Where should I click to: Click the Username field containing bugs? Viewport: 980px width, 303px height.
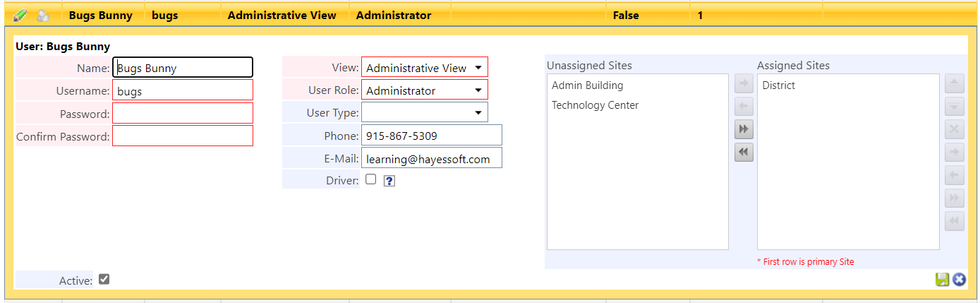point(183,90)
